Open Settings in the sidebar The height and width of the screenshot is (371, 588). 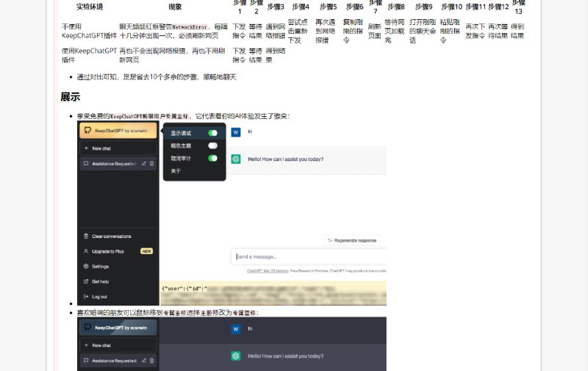[x=100, y=267]
